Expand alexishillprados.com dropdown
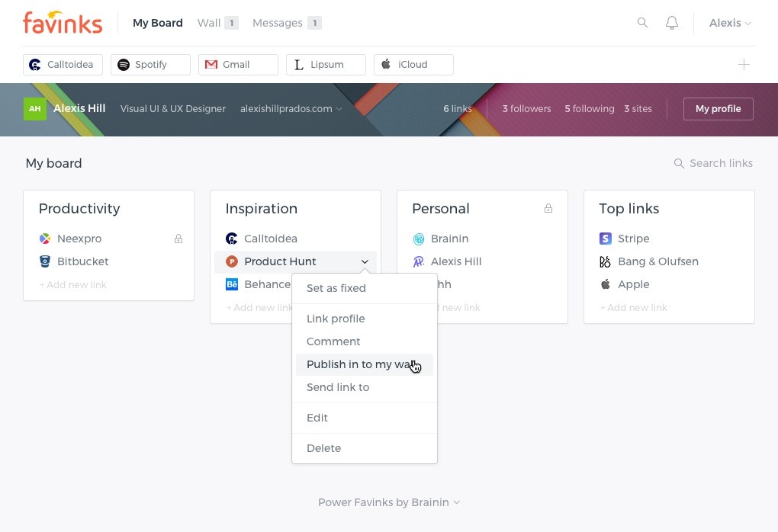This screenshot has width=778, height=532. (x=339, y=109)
